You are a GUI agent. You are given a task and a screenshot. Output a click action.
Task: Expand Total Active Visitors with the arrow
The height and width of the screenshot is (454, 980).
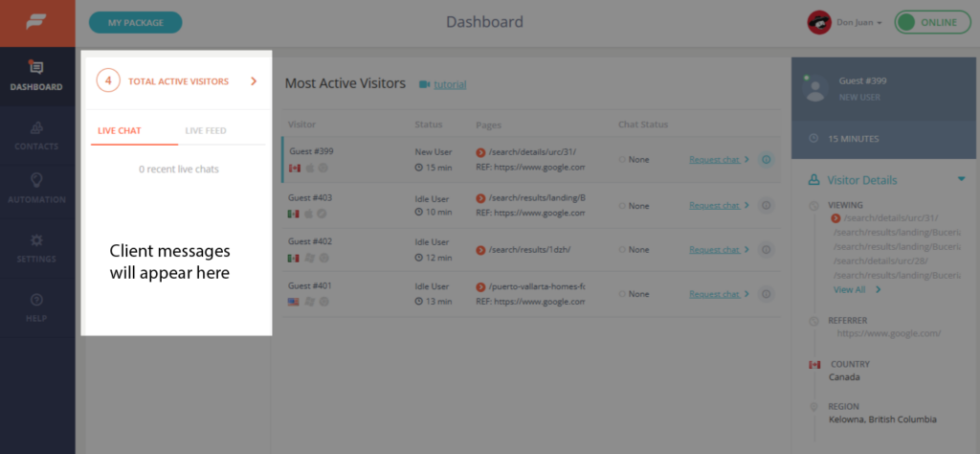click(253, 81)
